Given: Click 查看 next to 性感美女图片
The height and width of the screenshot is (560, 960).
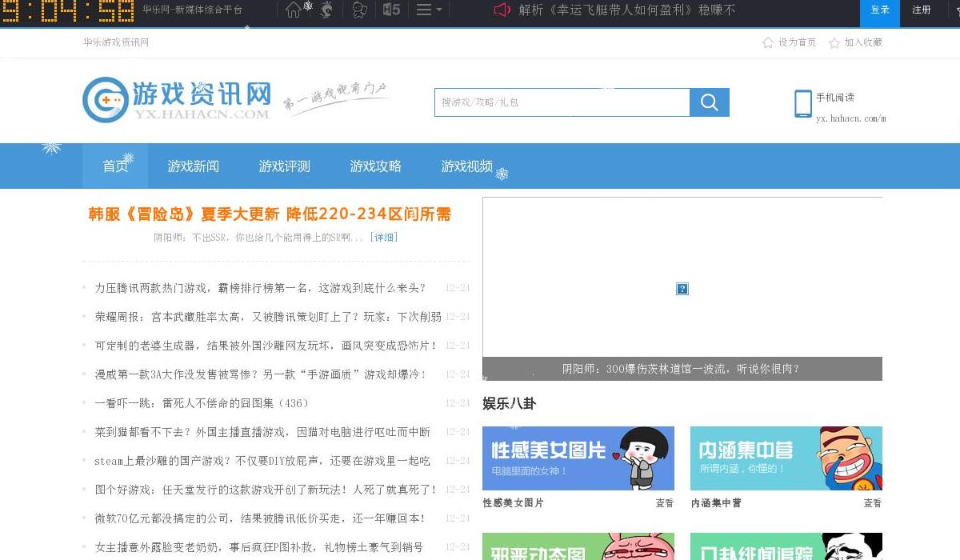Looking at the screenshot, I should click(665, 503).
